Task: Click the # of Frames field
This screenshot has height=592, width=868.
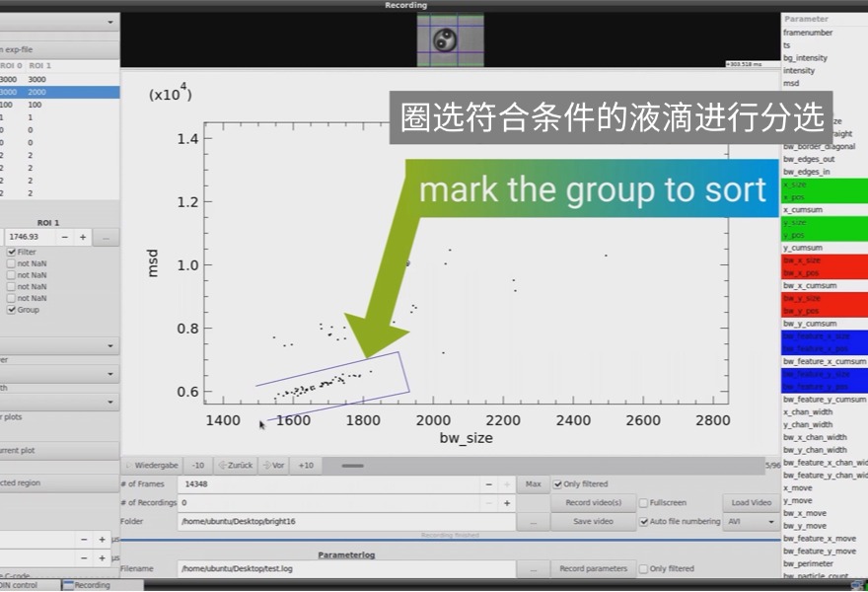Action: tap(328, 484)
